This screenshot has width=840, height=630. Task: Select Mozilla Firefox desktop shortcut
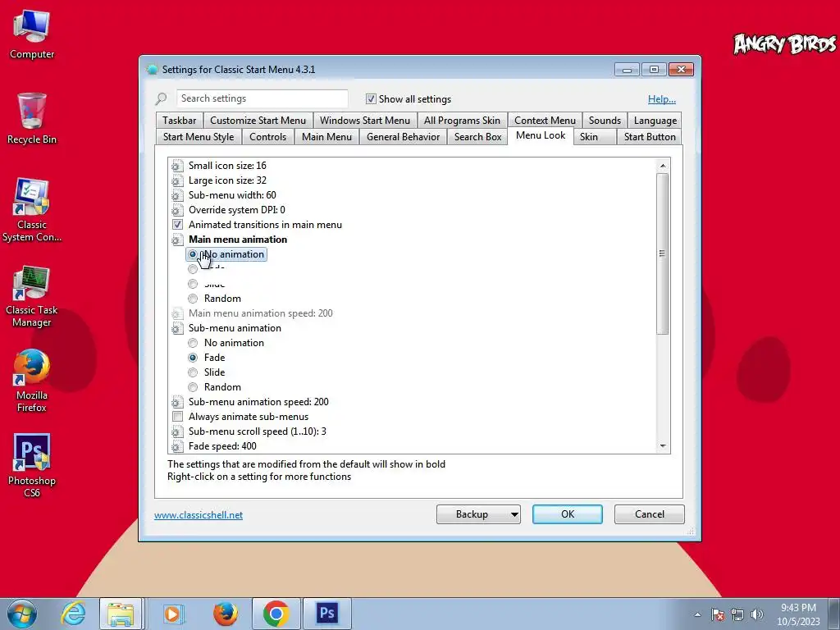tap(32, 381)
